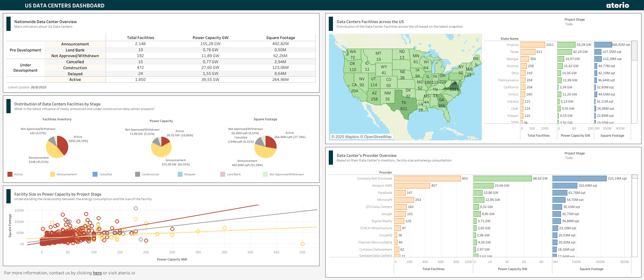This screenshot has height=280, width=644.
Task: Click Company Not Disclosed facilities bar 855
Action: 428,179
